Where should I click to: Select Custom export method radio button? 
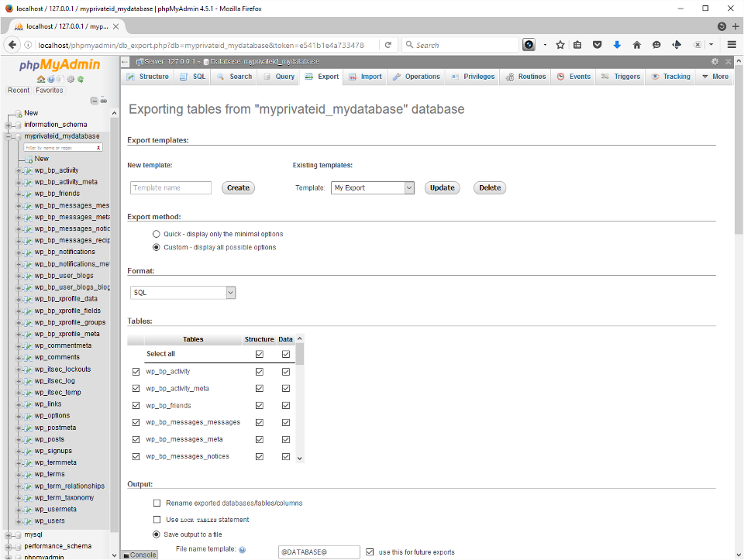pyautogui.click(x=156, y=248)
